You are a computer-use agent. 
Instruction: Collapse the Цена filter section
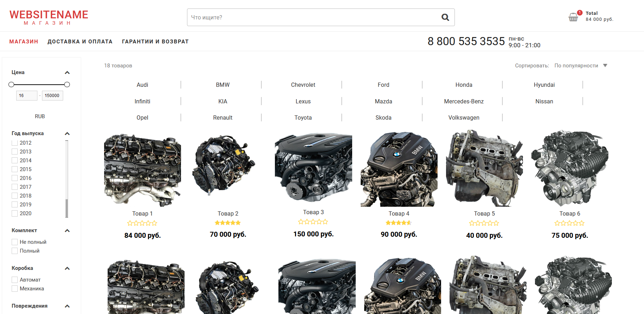67,73
